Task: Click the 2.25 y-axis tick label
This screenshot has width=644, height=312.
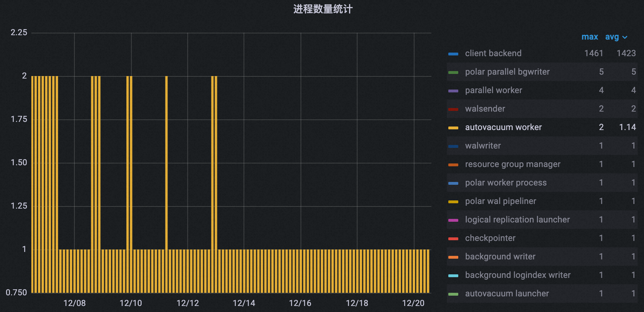Action: [19, 33]
